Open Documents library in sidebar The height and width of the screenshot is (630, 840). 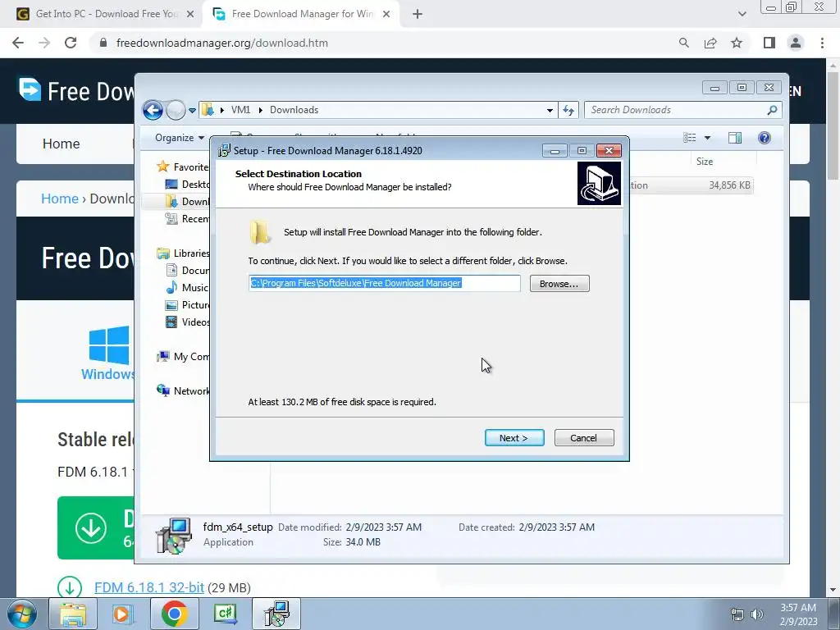188,270
